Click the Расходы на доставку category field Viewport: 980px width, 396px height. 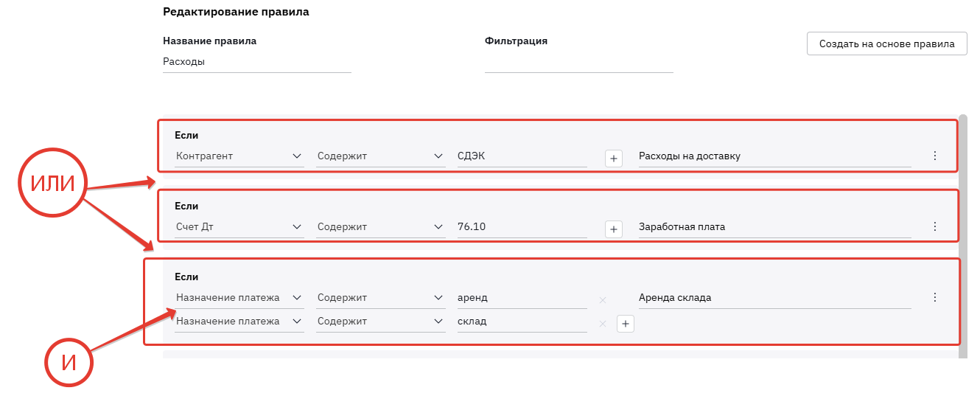774,156
